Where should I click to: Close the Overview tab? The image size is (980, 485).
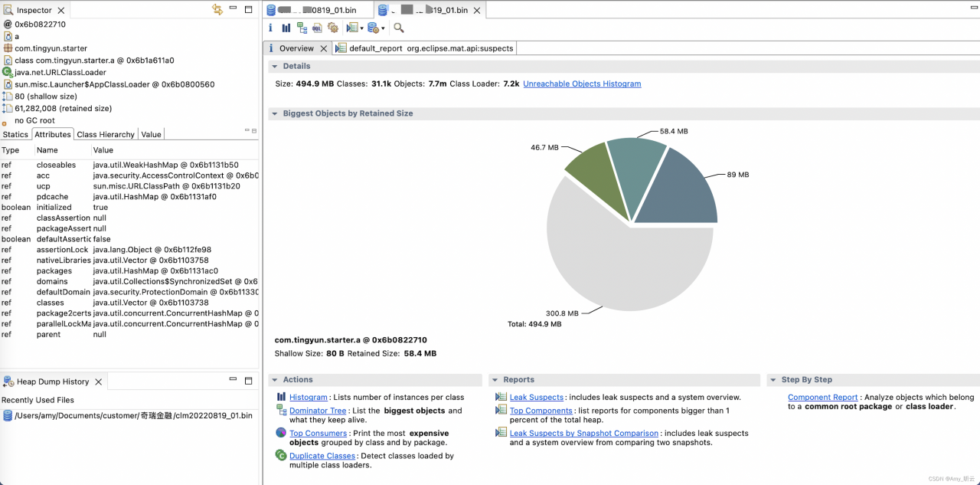click(x=323, y=48)
